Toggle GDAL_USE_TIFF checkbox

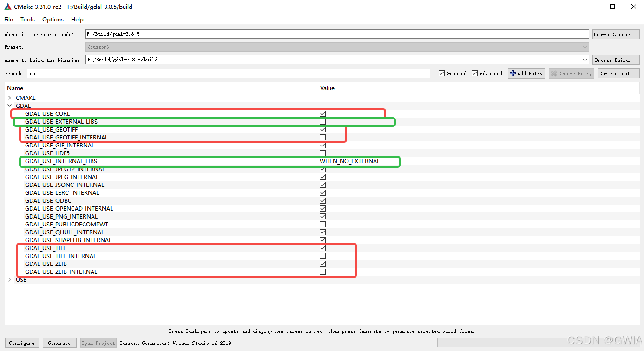322,248
